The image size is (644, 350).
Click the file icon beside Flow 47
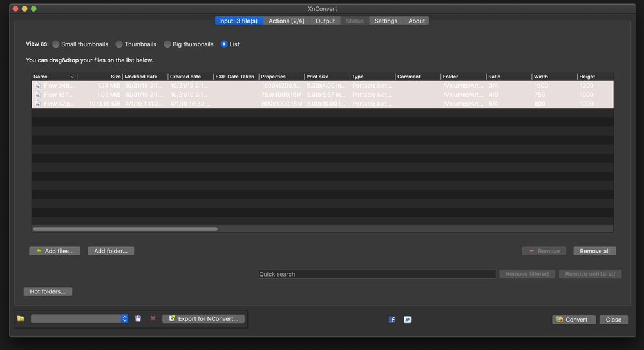37,104
